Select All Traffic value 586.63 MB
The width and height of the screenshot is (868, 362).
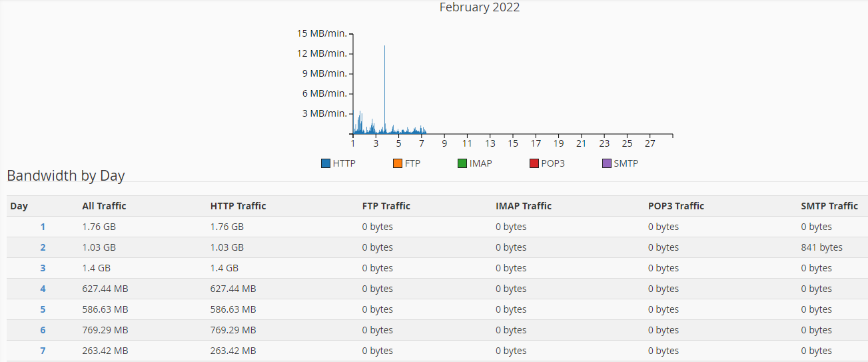click(105, 309)
